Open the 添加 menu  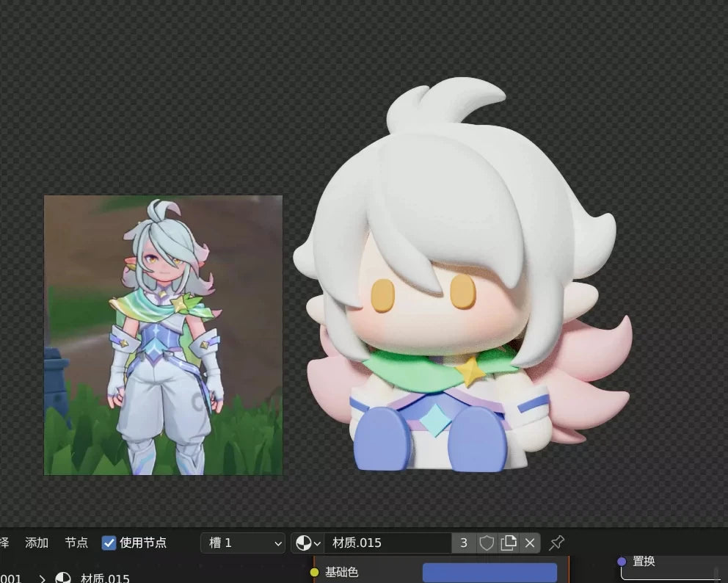tap(37, 543)
